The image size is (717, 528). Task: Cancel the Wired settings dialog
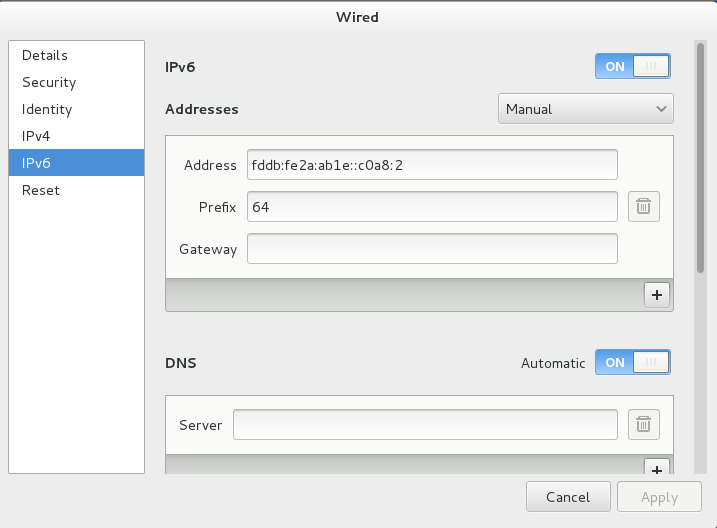point(568,497)
